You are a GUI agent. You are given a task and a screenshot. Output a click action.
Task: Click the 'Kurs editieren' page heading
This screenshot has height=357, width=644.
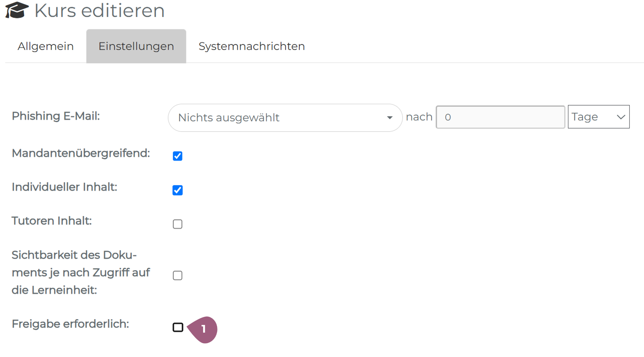click(99, 10)
